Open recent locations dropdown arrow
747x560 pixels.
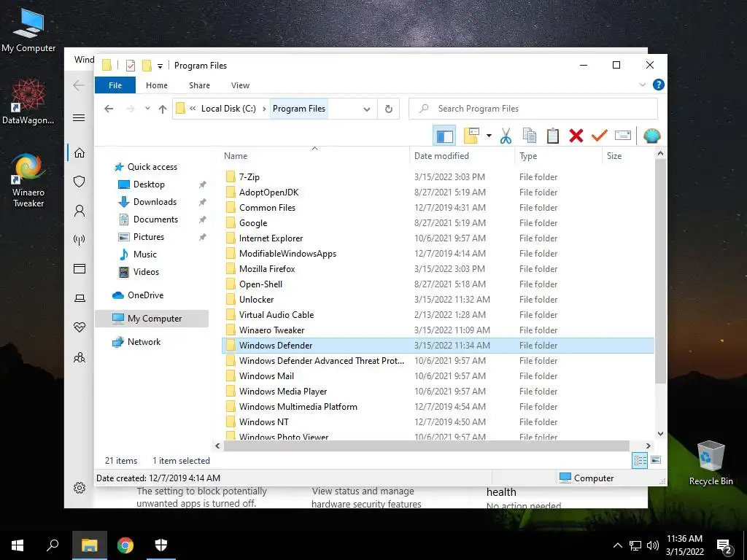pos(147,109)
